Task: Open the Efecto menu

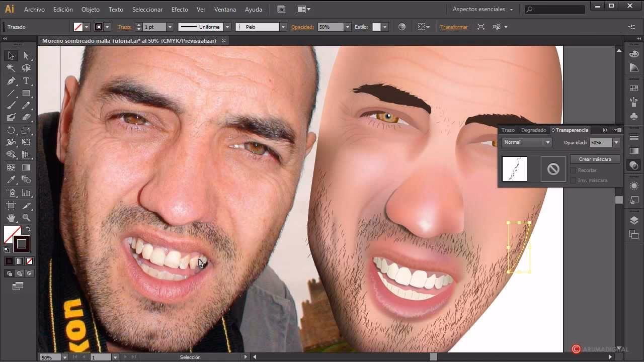Action: point(180,10)
